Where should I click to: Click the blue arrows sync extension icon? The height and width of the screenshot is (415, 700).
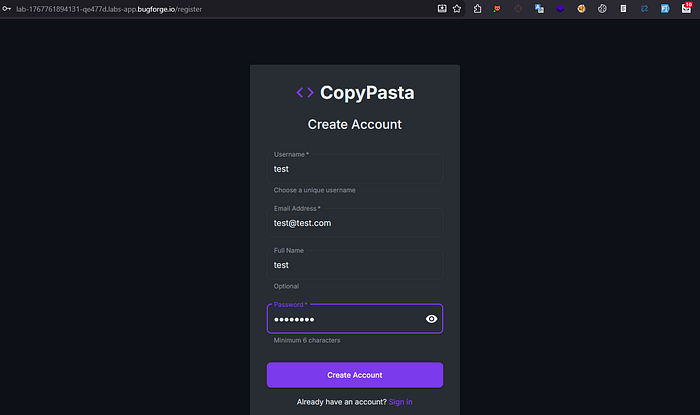point(644,8)
